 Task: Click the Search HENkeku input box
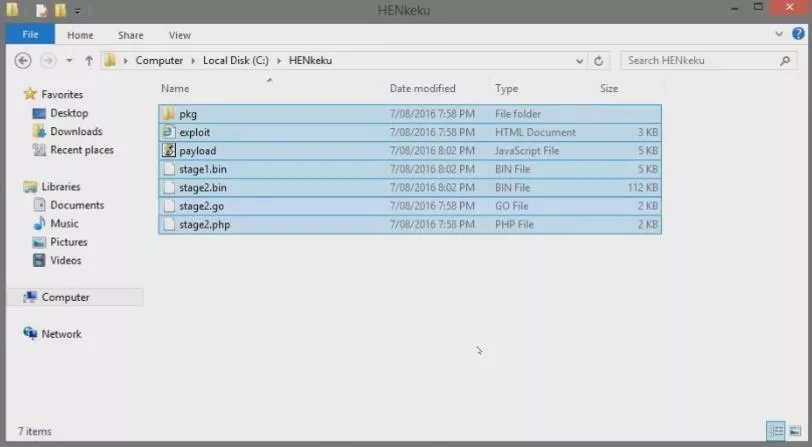point(700,60)
